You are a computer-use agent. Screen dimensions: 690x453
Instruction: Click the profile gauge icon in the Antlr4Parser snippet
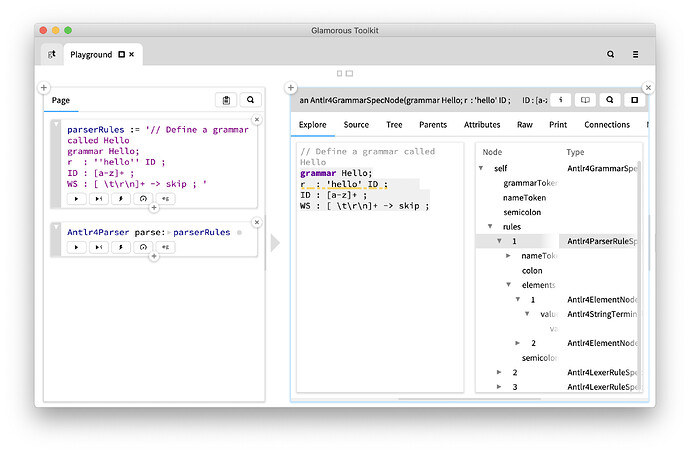143,247
